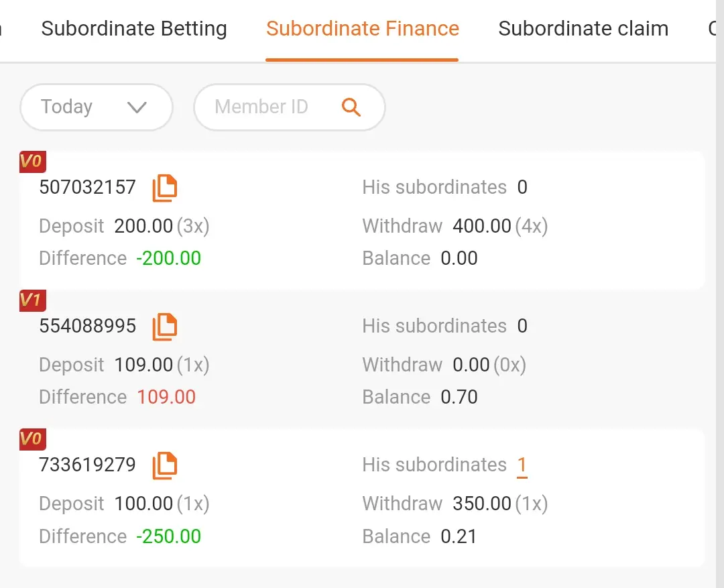Image resolution: width=724 pixels, height=588 pixels.
Task: Expand the chevron next to Today
Action: [137, 107]
